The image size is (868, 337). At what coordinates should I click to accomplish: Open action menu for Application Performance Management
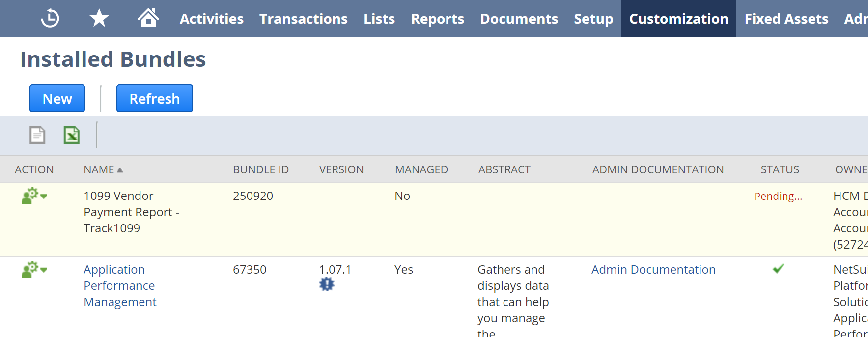pos(34,269)
